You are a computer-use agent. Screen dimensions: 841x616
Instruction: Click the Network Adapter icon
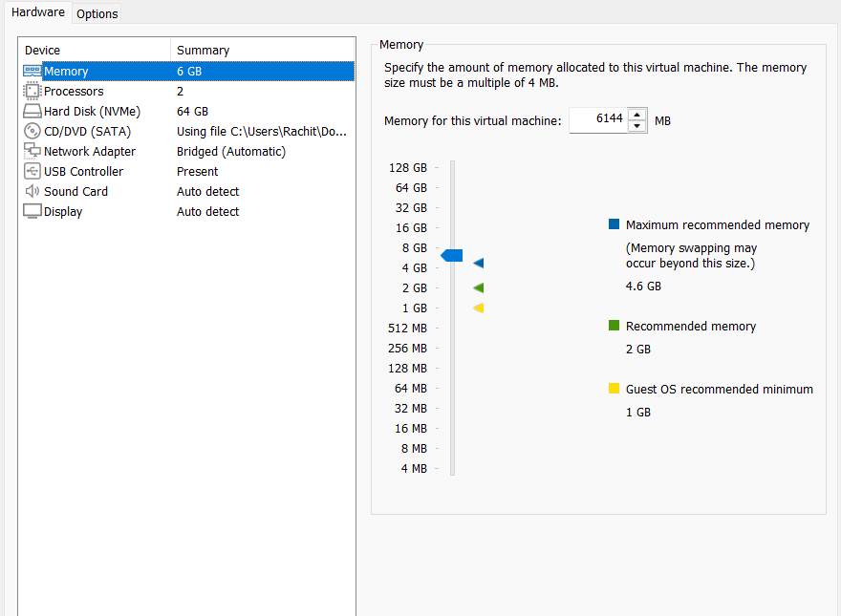[x=32, y=151]
